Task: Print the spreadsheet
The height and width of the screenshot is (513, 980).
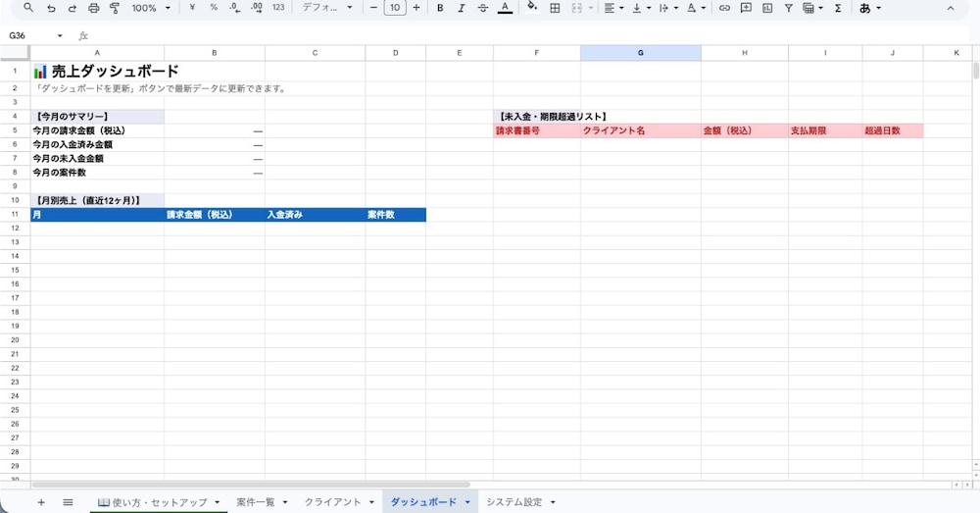Action: (94, 8)
